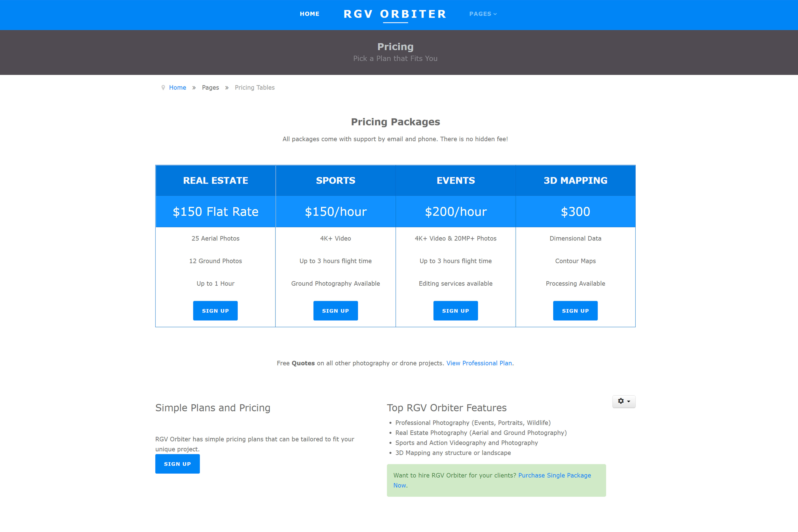Viewport: 798px width, 532px height.
Task: Sign up for the Sports package
Action: tap(336, 311)
